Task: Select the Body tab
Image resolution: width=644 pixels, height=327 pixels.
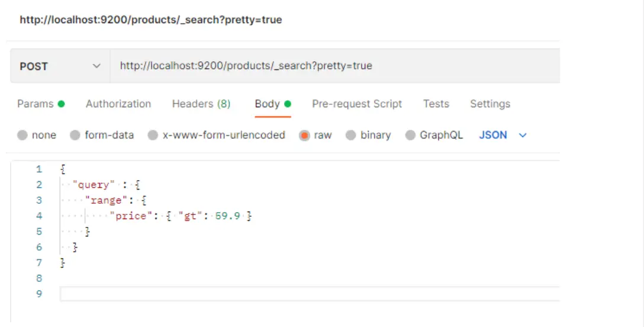Action: tap(267, 104)
